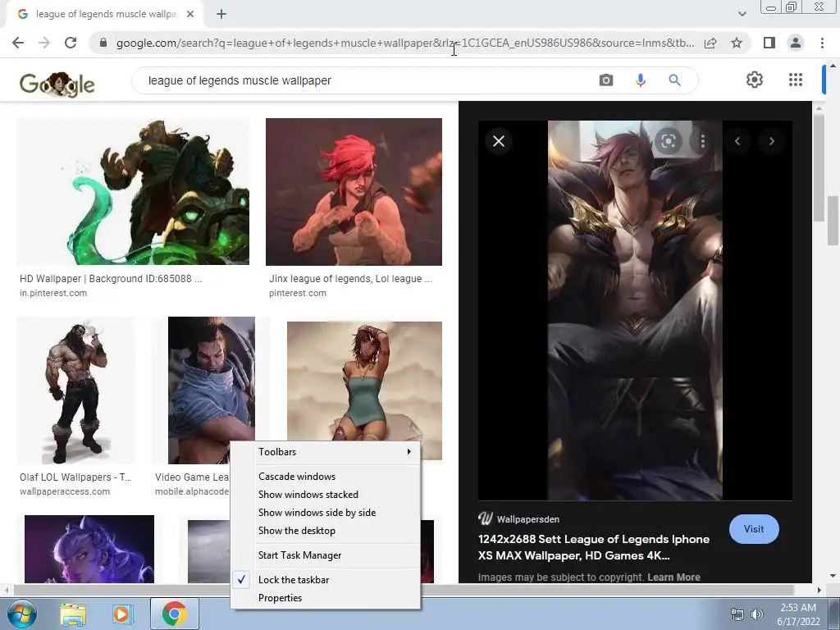Click the page vertical scrollbar thumb
The width and height of the screenshot is (840, 630).
833,220
